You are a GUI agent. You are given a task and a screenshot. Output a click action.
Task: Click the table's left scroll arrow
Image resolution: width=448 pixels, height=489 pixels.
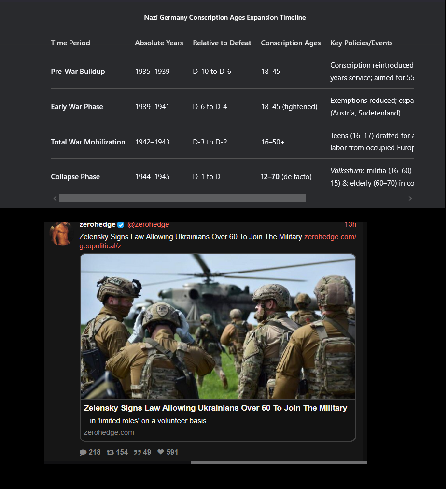[x=55, y=198]
